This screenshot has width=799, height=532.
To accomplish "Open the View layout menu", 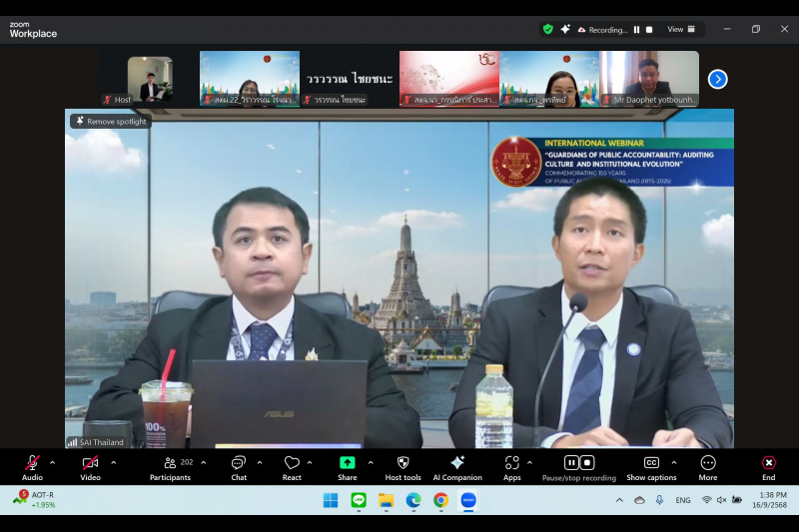I will (680, 30).
